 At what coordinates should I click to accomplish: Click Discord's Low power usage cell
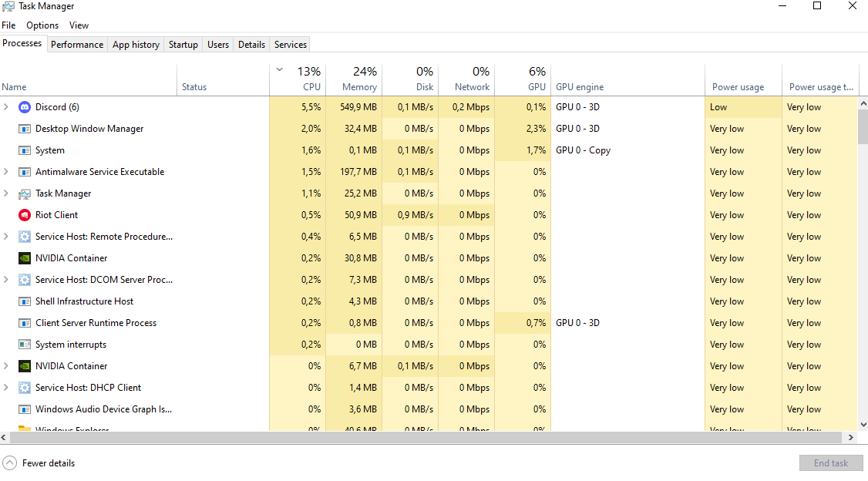[x=743, y=107]
